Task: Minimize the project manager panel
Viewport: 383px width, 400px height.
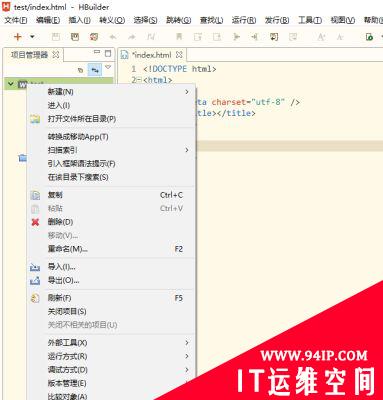Action: click(97, 52)
